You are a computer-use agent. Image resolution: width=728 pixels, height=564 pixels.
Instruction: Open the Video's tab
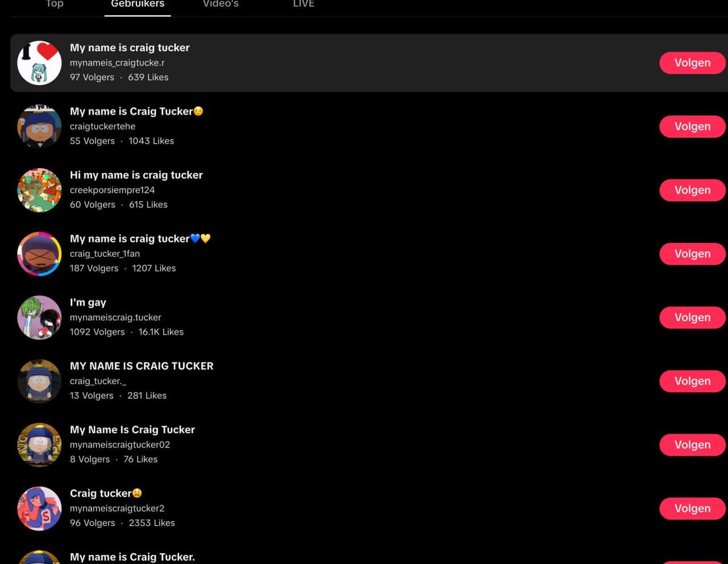point(221,4)
